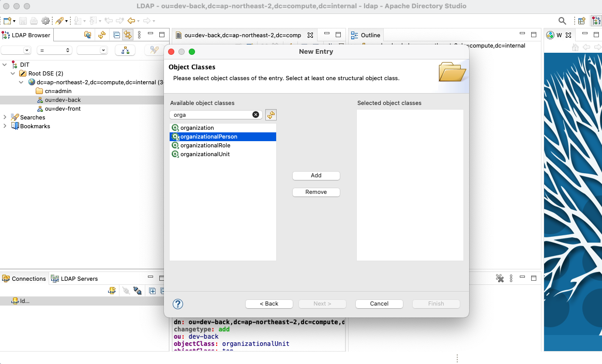Switch to the W welcome tab

point(554,35)
